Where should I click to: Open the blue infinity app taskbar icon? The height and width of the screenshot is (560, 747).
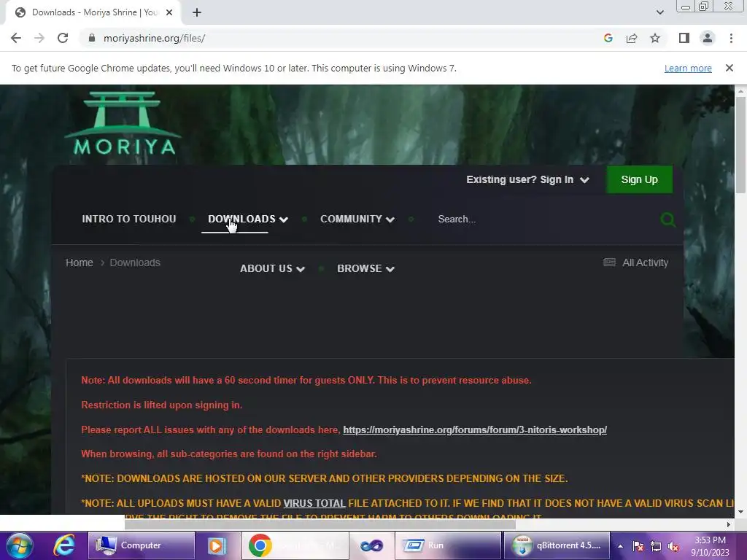pyautogui.click(x=371, y=545)
